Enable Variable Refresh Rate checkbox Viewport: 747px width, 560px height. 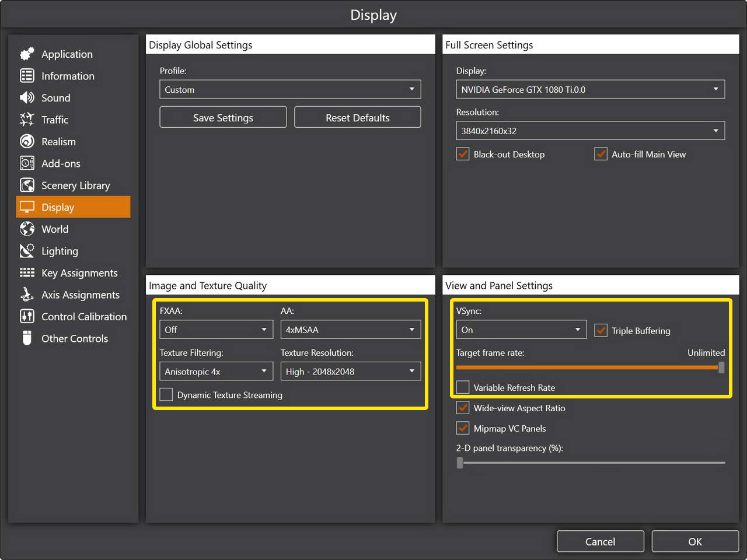point(463,387)
